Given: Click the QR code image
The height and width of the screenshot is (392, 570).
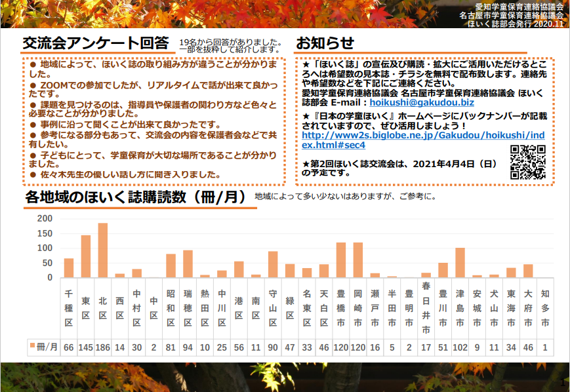Looking at the screenshot, I should 528,162.
